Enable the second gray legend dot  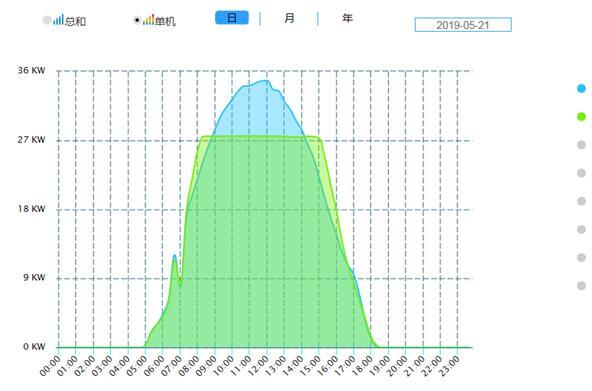[x=581, y=173]
